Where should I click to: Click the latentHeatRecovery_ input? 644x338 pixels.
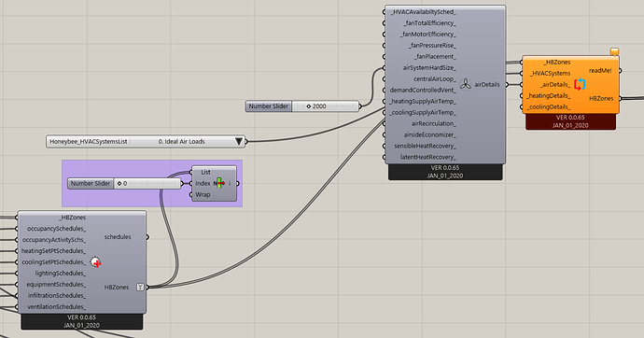(x=428, y=157)
